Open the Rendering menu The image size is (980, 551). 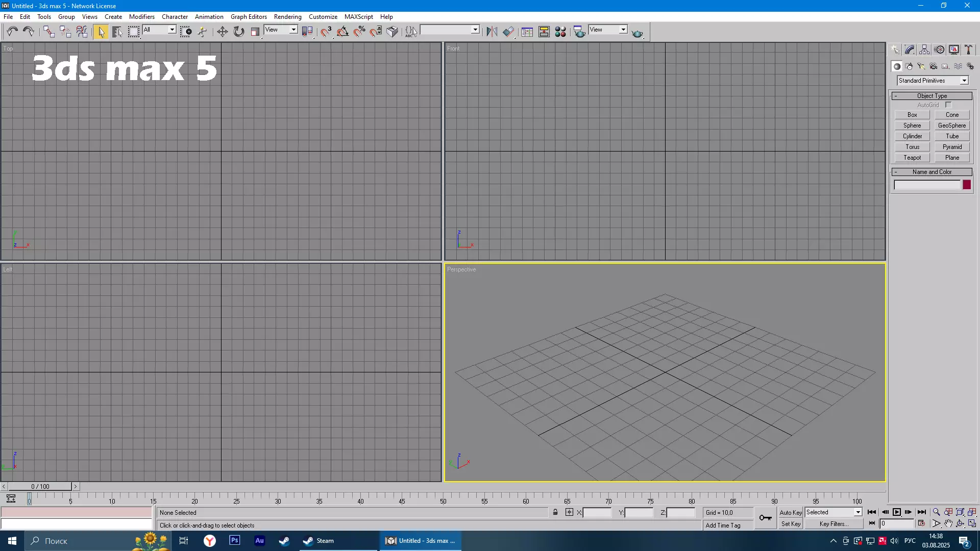[287, 17]
